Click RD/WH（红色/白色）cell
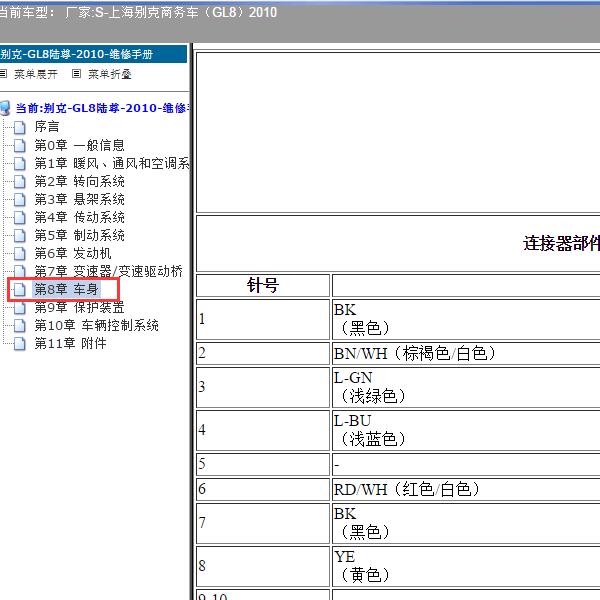 [x=466, y=489]
